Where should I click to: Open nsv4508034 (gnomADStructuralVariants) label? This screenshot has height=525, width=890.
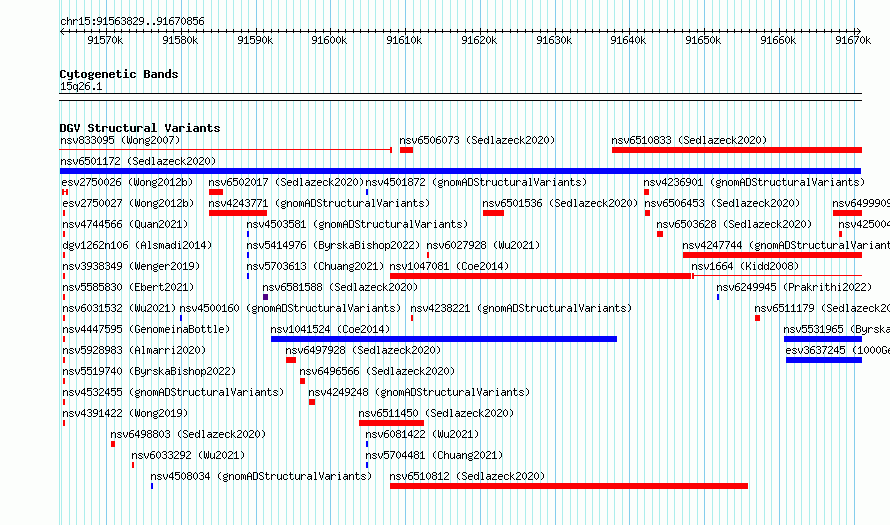click(x=261, y=476)
